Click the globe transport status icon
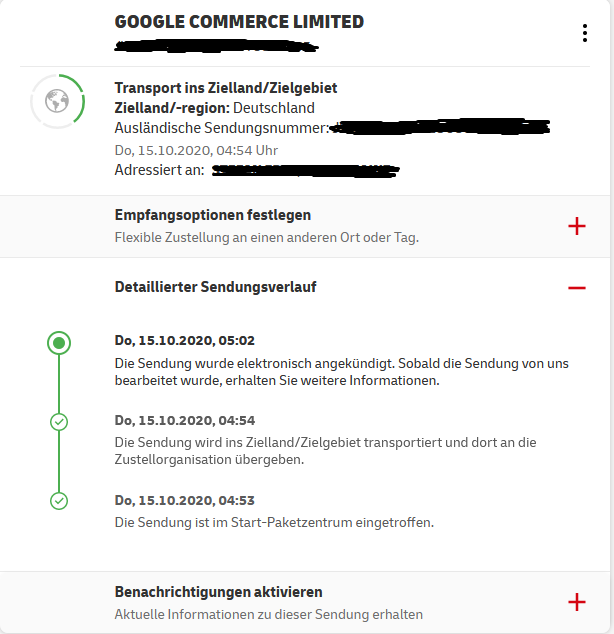This screenshot has height=634, width=614. [x=57, y=101]
